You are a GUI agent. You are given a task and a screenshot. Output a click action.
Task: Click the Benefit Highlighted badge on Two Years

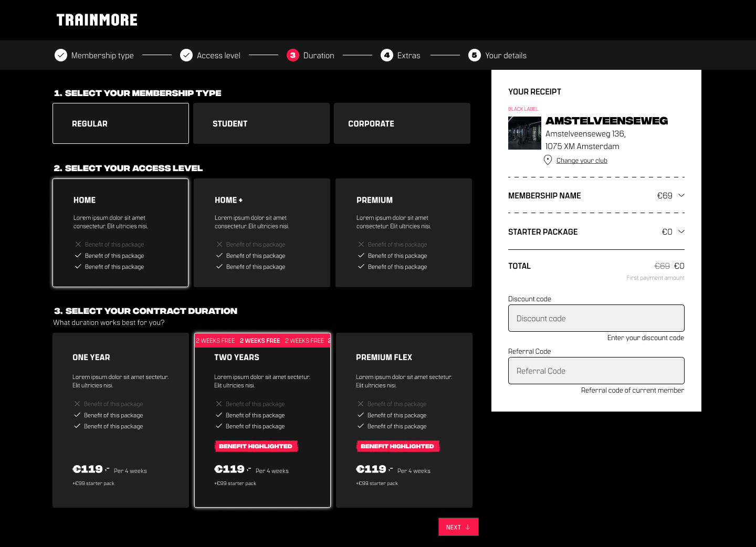point(256,446)
